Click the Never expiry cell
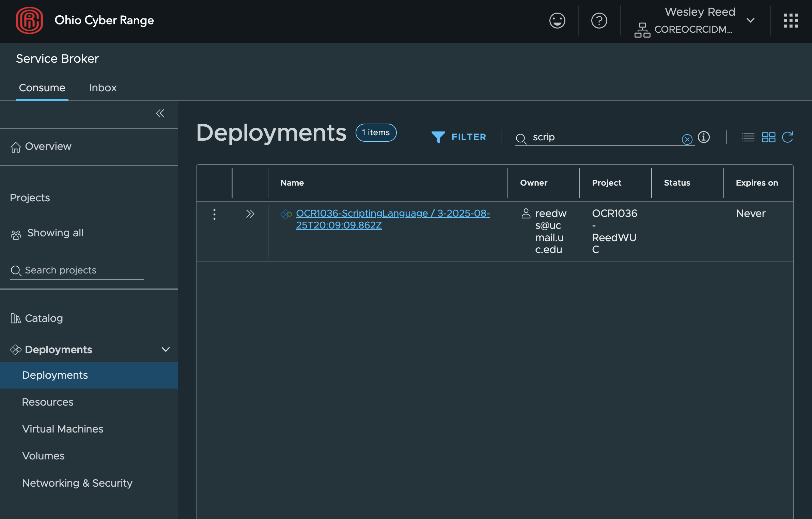This screenshot has width=812, height=519. pos(751,214)
